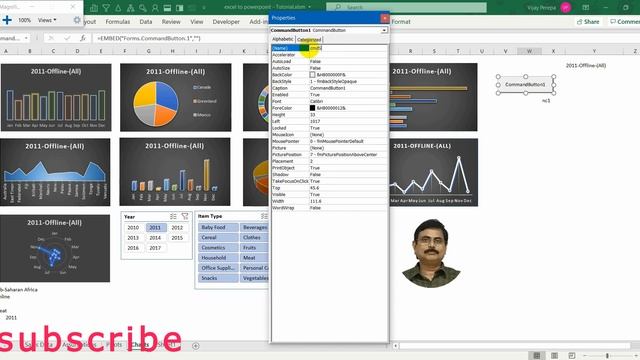Confirm formula with checkmark icon
Image resolution: width=640 pixels, height=360 pixels.
pyautogui.click(x=67, y=38)
